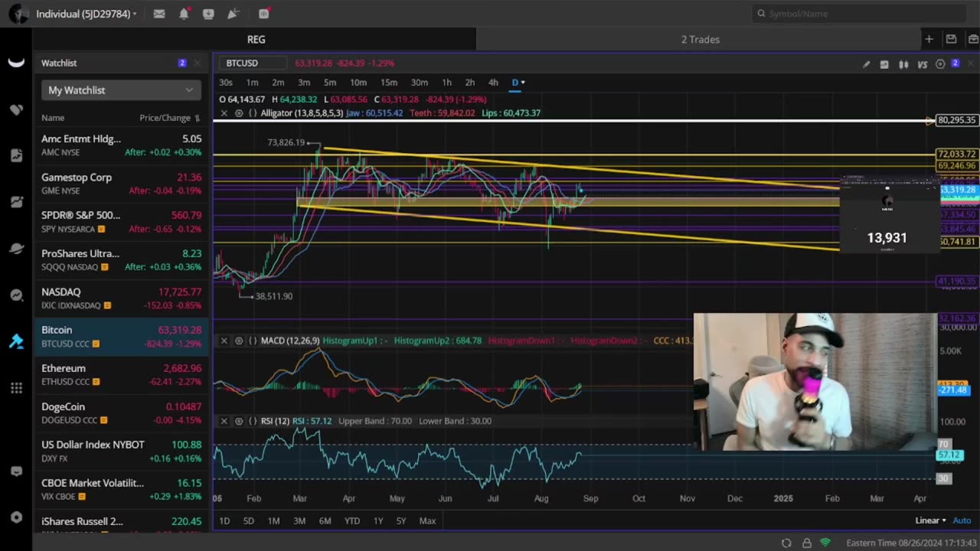Open the trading gavel icon in sidebar
Screen dimensions: 980x551
point(16,341)
